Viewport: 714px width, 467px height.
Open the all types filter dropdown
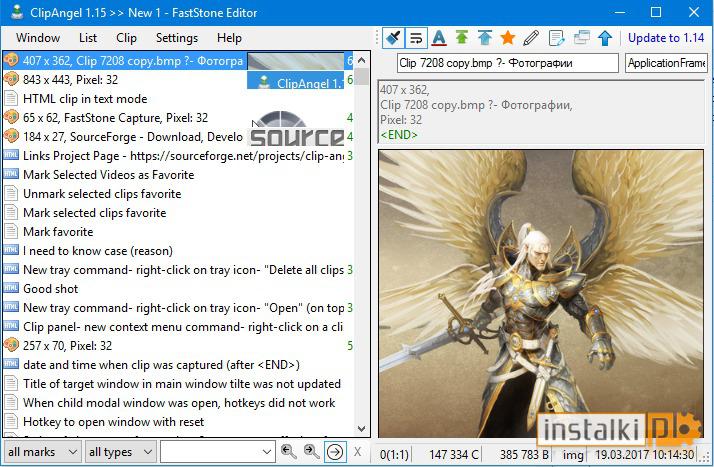click(120, 452)
